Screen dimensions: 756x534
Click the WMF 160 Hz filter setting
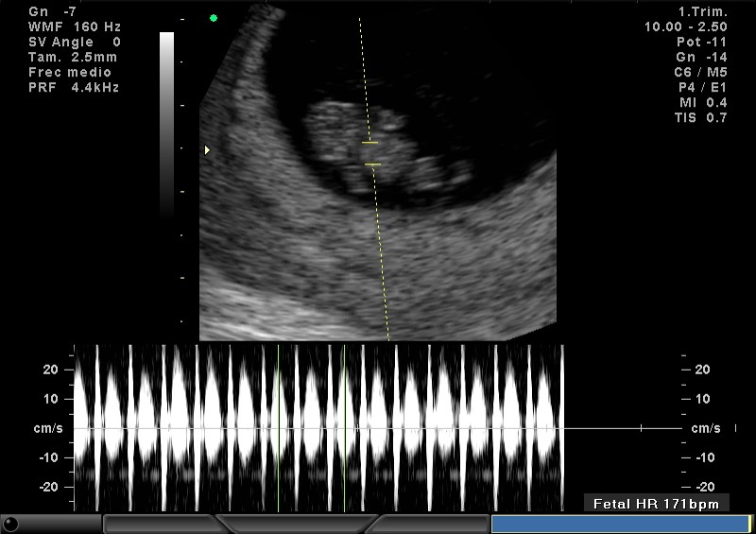[74, 26]
